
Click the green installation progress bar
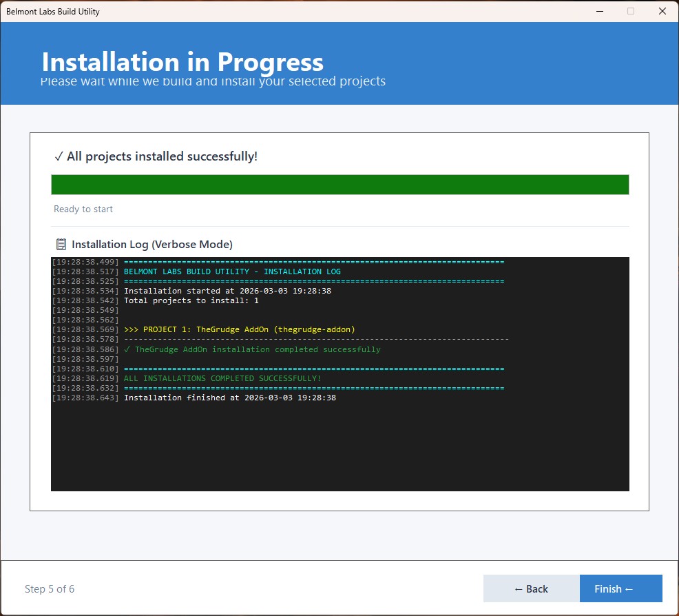(339, 185)
